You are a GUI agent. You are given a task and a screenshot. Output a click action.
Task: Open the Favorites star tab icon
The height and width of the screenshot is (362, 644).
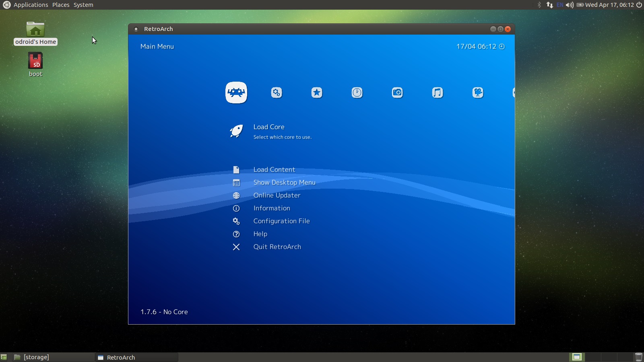point(317,93)
